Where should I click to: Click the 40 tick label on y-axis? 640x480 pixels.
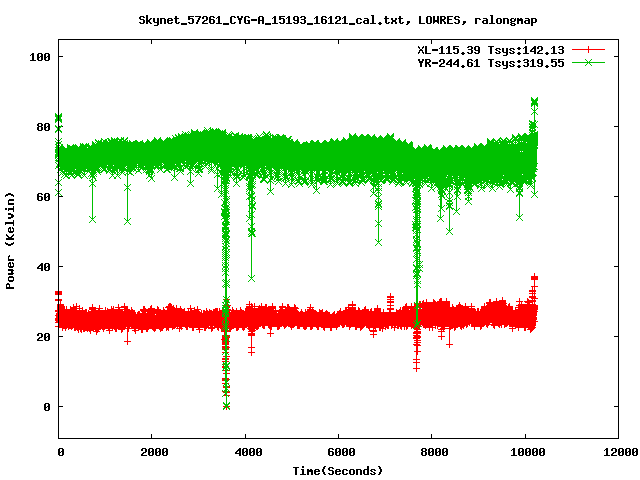click(42, 267)
